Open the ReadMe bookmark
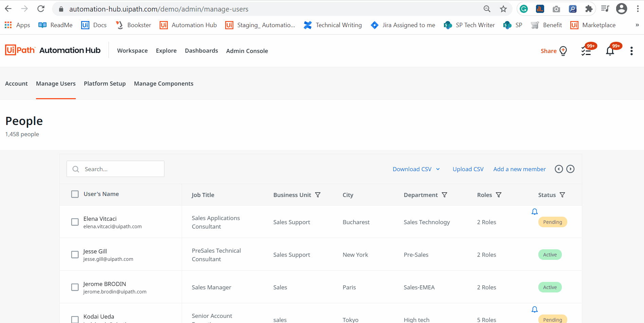Image resolution: width=644 pixels, height=323 pixels. click(55, 25)
